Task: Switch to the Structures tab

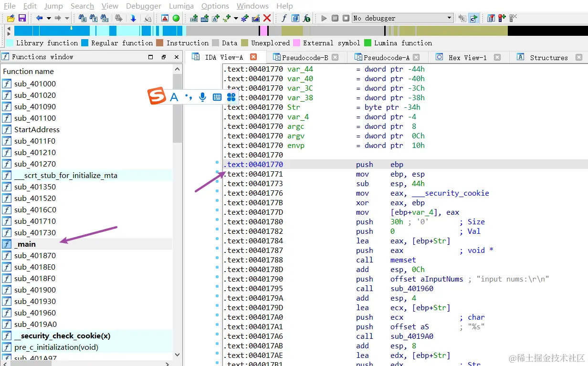Action: click(549, 57)
